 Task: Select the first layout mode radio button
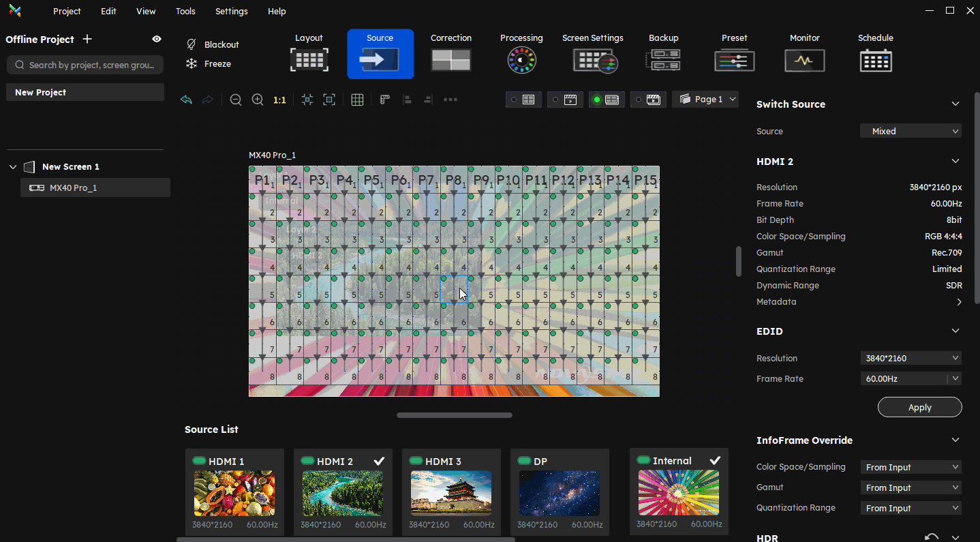point(514,100)
